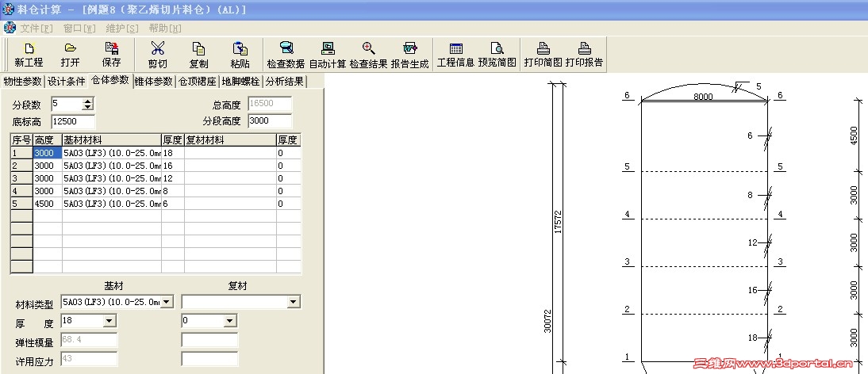This screenshot has width=868, height=374.
Task: Click the 分段高度 field showing 3000
Action: tap(270, 121)
